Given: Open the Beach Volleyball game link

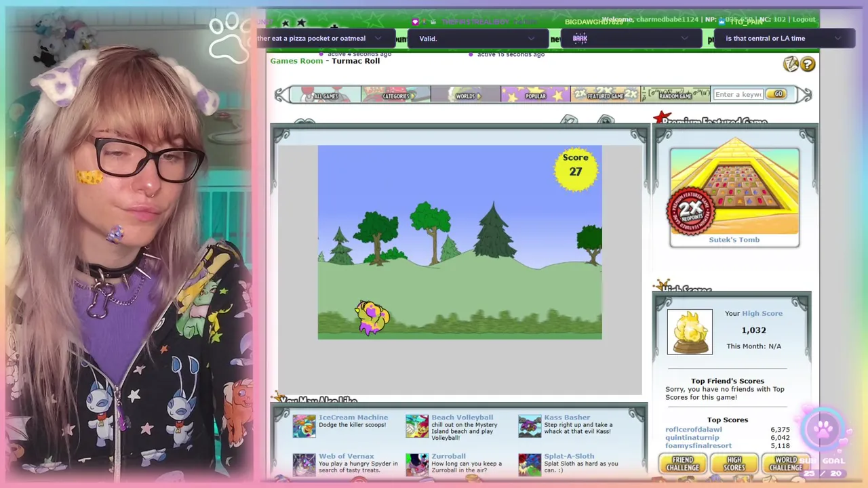Looking at the screenshot, I should tap(462, 418).
